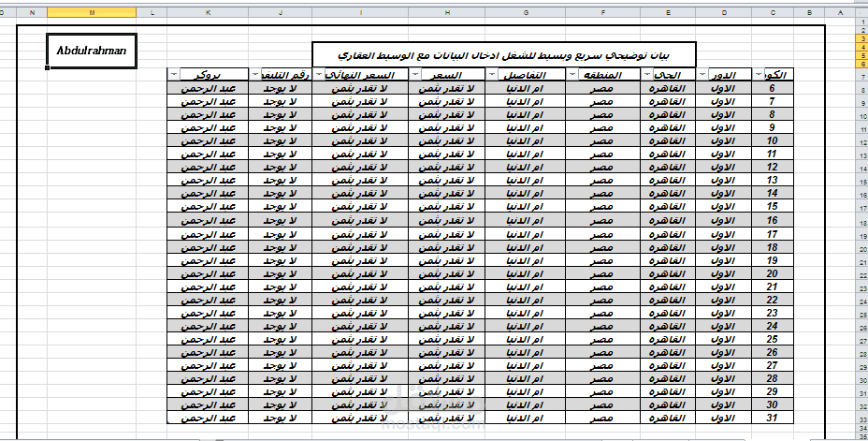Click the code cell containing 10
868x441 pixels.
click(773, 140)
